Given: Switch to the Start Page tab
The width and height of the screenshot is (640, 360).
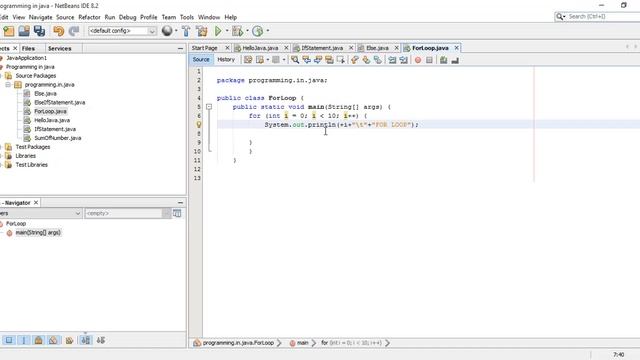Looking at the screenshot, I should pos(204,48).
